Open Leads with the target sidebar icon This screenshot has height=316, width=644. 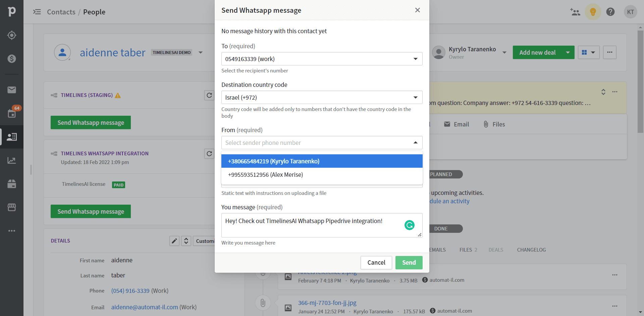(x=12, y=35)
